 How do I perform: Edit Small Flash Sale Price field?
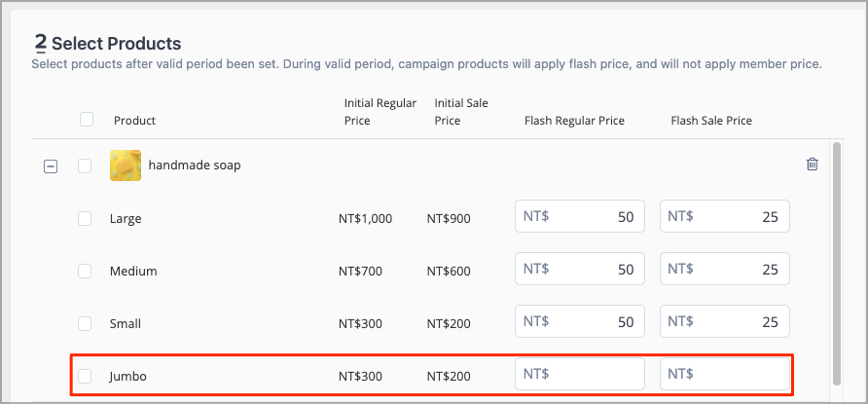[x=725, y=321]
